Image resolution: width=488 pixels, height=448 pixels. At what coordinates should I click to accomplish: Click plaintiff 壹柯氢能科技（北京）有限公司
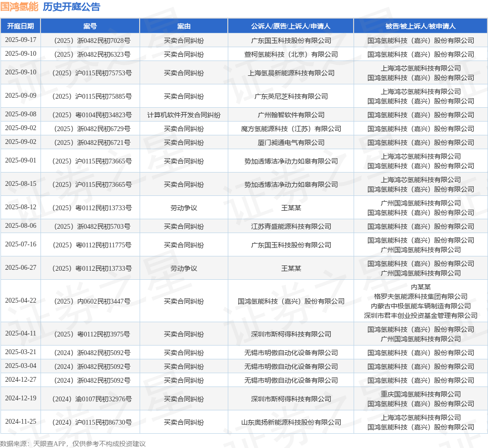point(291,54)
